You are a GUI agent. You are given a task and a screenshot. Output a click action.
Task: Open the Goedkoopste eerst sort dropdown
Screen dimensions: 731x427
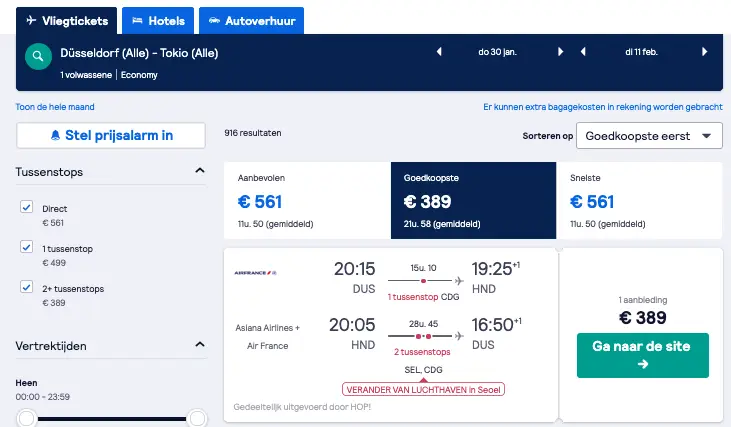pyautogui.click(x=649, y=136)
